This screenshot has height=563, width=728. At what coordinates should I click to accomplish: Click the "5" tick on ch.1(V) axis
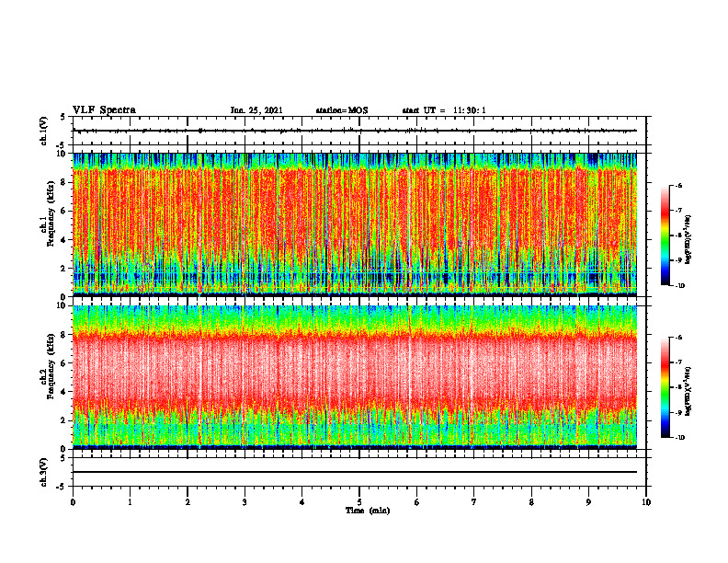[x=63, y=117]
